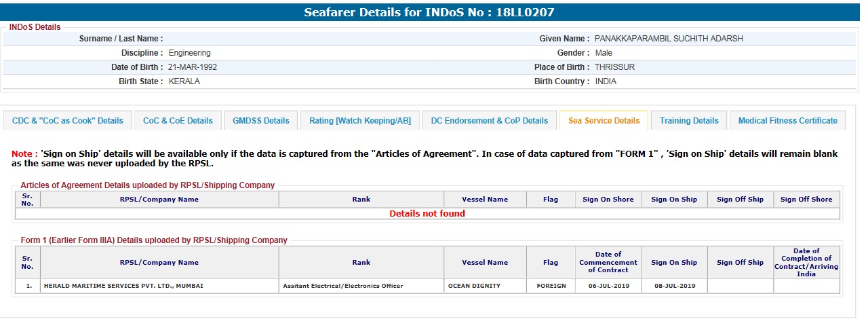The height and width of the screenshot is (334, 868).
Task: Click the 06-JUL-2019 commencement date cell
Action: pyautogui.click(x=608, y=286)
